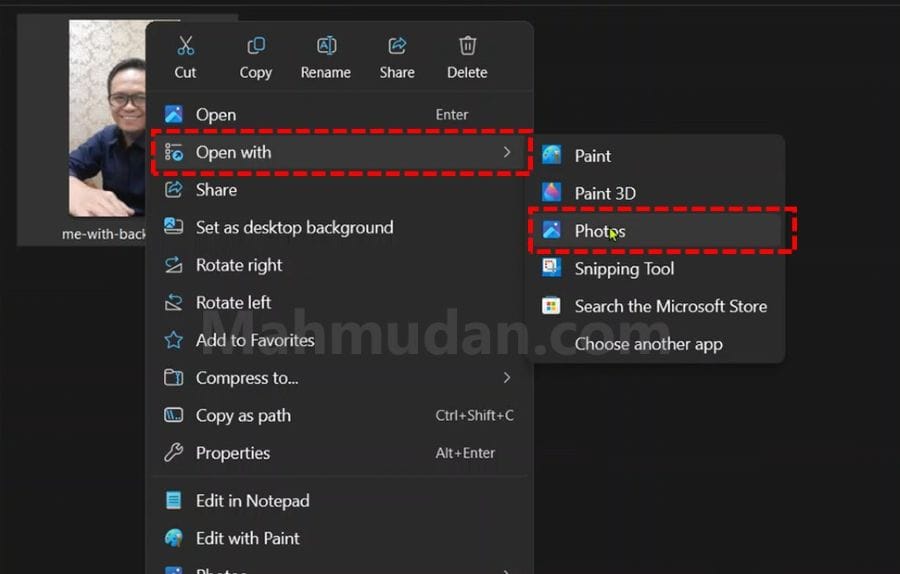Click Choose another app
This screenshot has width=900, height=574.
click(x=648, y=344)
